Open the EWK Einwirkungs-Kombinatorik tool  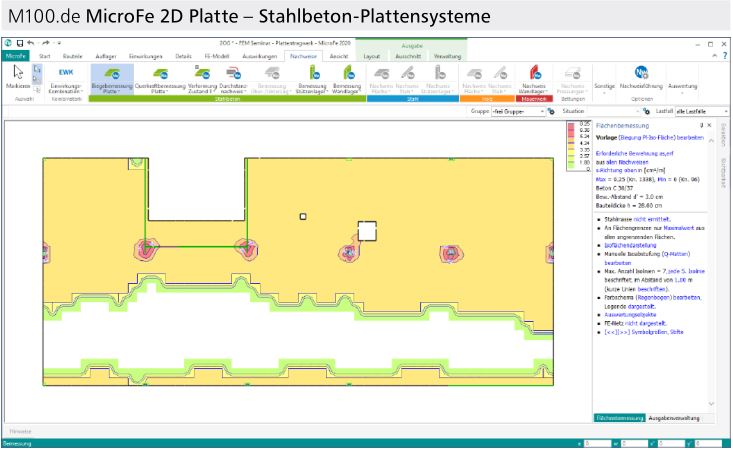point(66,79)
